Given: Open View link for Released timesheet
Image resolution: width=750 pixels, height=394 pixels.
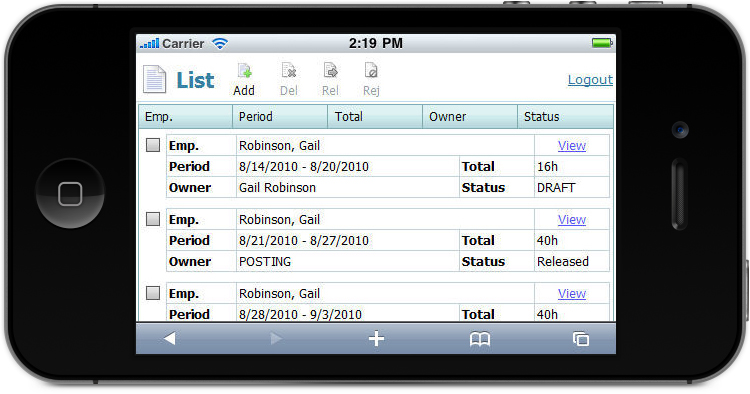Looking at the screenshot, I should (x=572, y=219).
